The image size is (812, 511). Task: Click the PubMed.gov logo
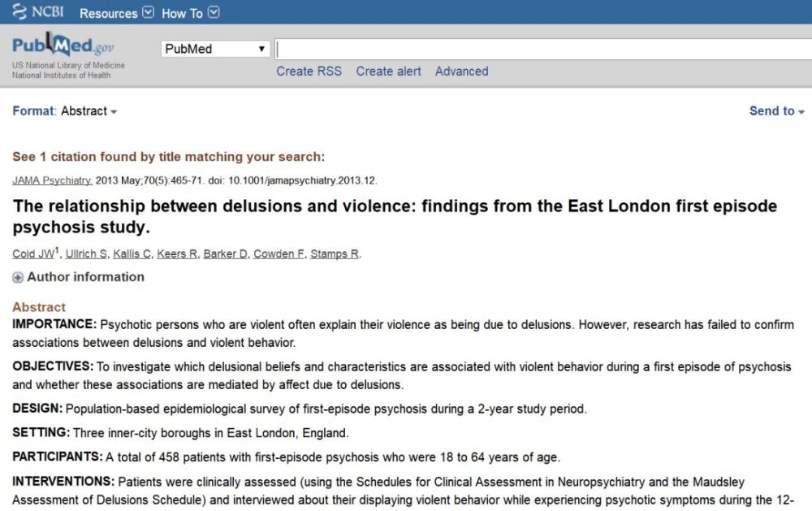point(63,45)
